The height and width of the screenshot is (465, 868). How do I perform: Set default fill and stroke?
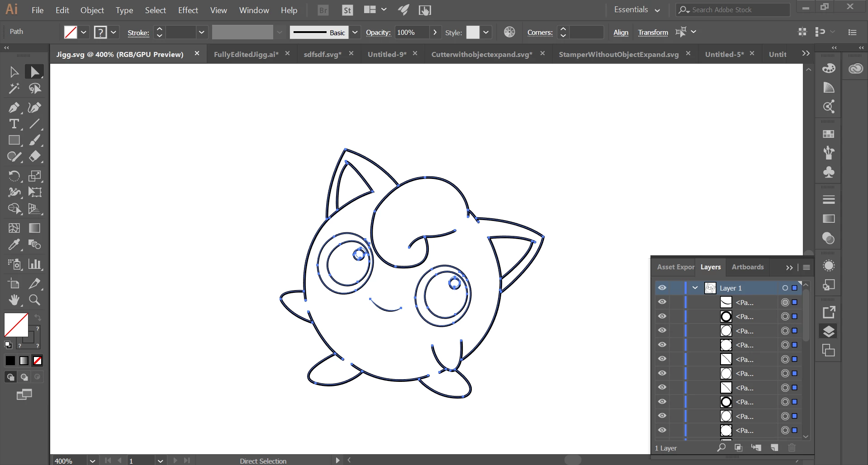pyautogui.click(x=8, y=345)
